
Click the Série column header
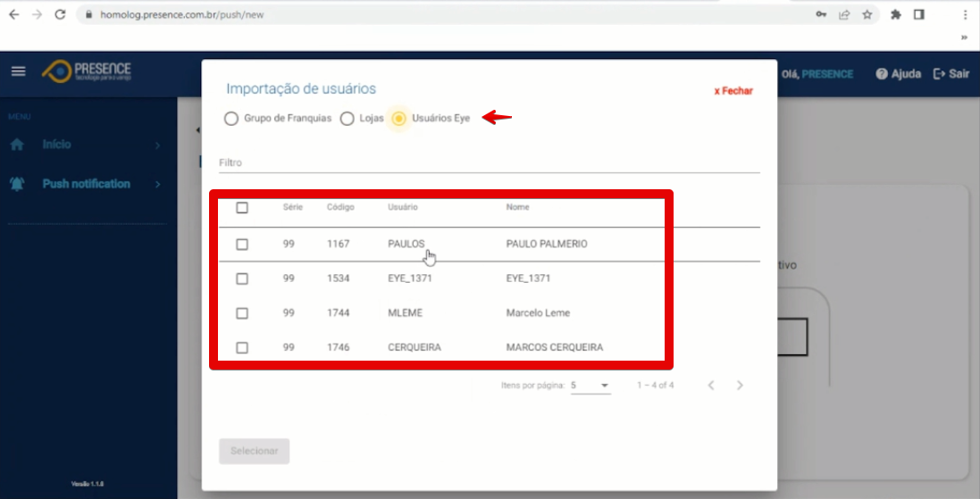[292, 207]
